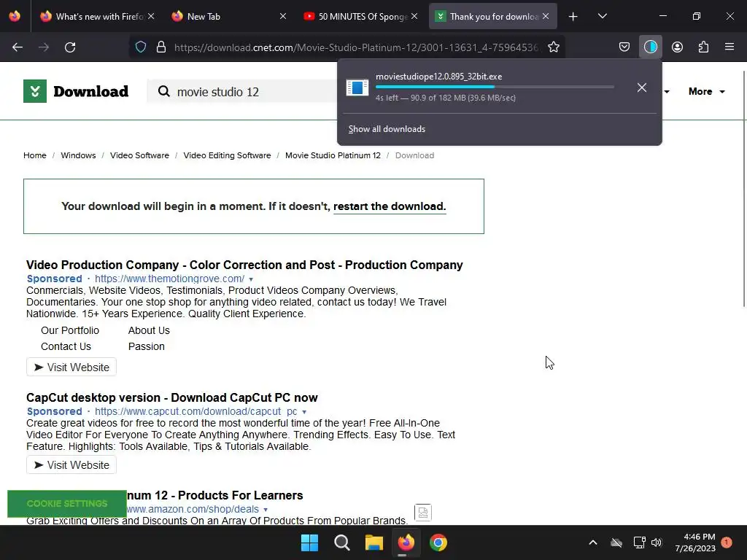Screen dimensions: 747x560
Task: Show hidden system tray icons
Action: [593, 542]
